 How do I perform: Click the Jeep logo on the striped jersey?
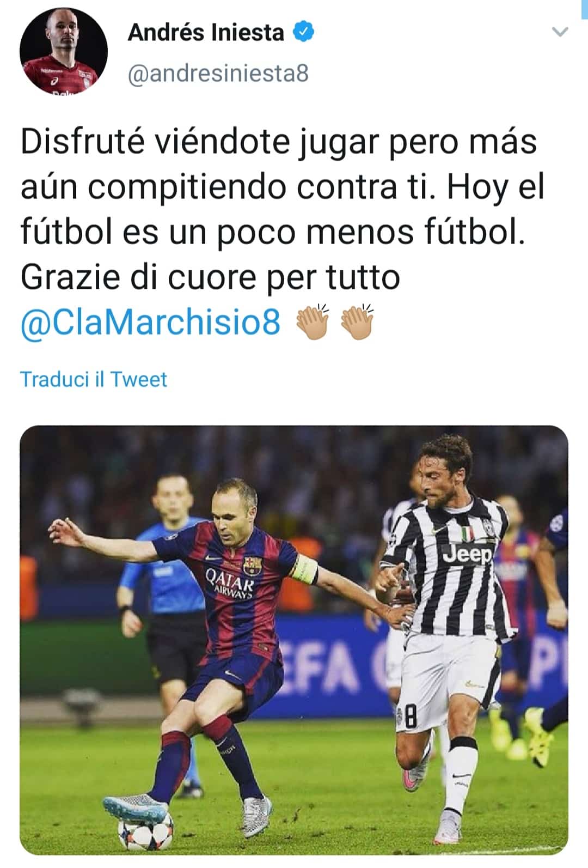click(x=467, y=554)
